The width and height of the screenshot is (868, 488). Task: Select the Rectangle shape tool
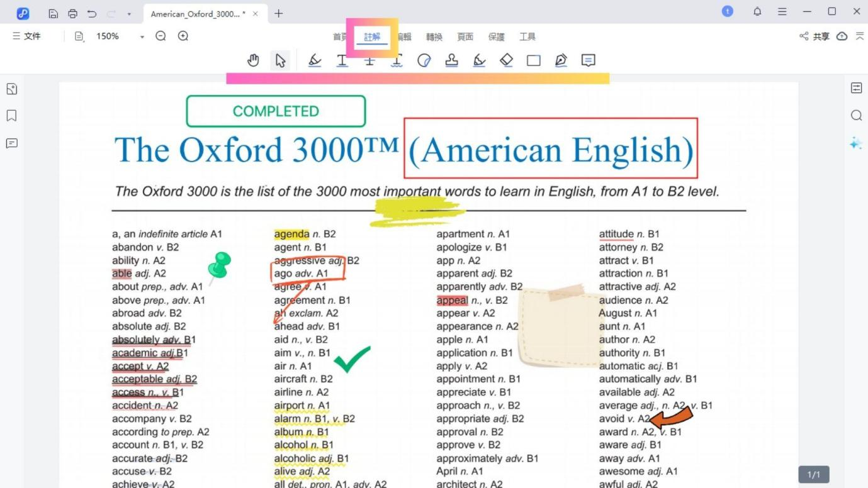[x=534, y=60]
